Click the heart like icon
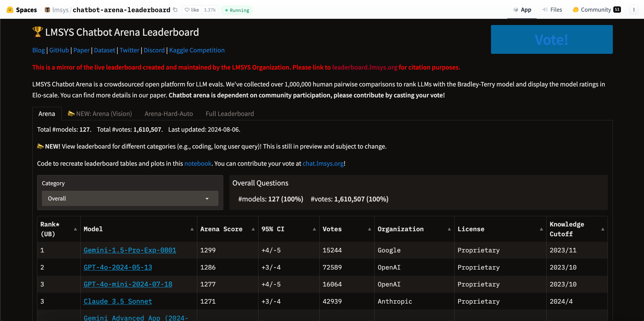 [x=187, y=10]
